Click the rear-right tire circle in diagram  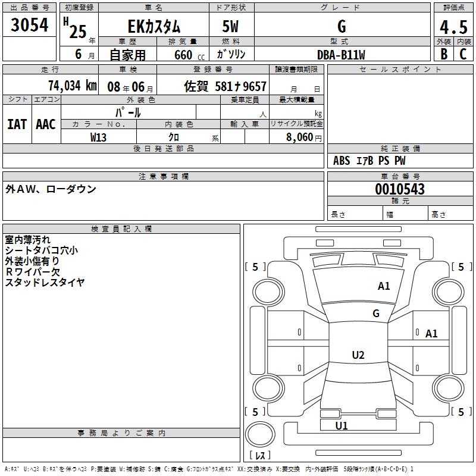click(449, 389)
